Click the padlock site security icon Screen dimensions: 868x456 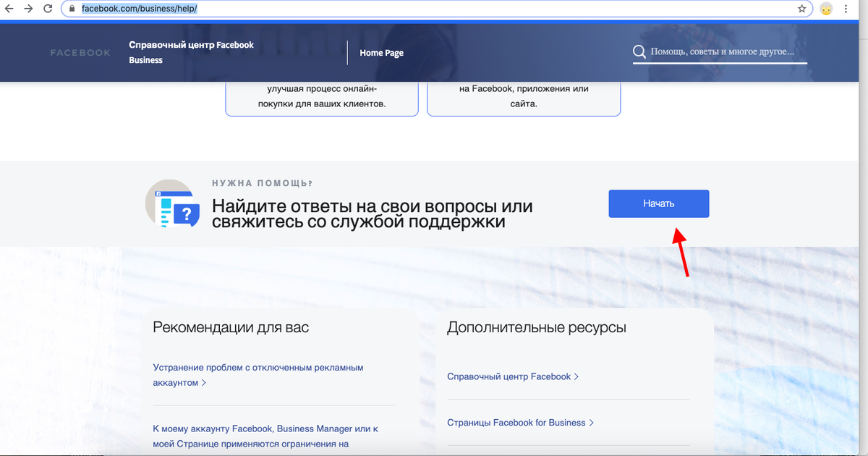(x=72, y=9)
